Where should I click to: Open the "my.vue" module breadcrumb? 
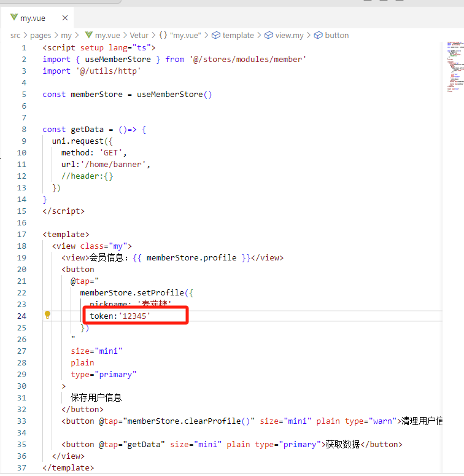[x=185, y=36]
